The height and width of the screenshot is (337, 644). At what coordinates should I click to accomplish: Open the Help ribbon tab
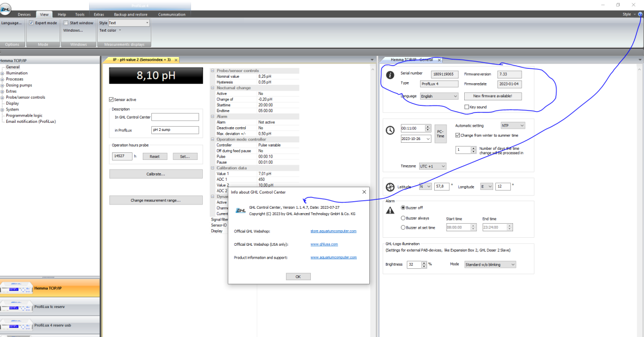(x=62, y=14)
